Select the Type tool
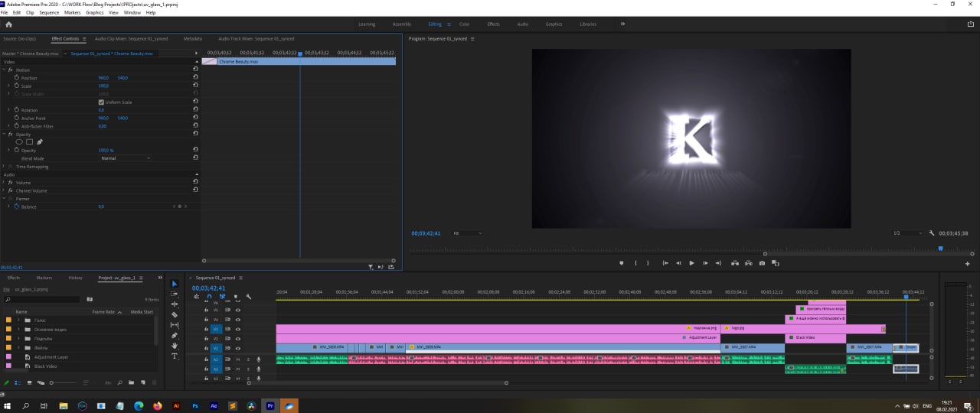This screenshot has width=980, height=413. tap(174, 356)
